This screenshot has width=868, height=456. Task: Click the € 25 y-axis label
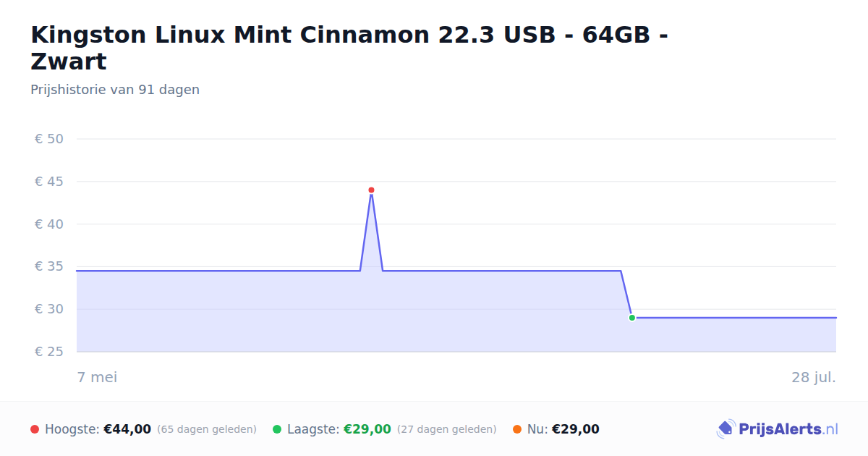tap(49, 352)
